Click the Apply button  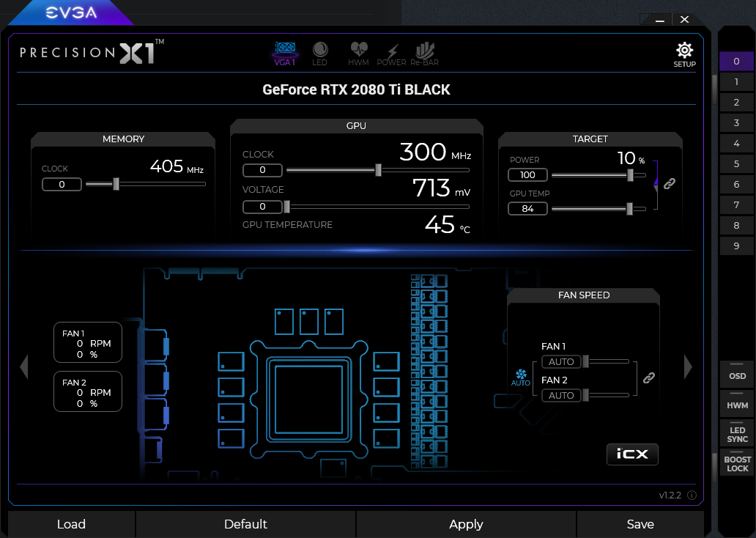coord(466,524)
